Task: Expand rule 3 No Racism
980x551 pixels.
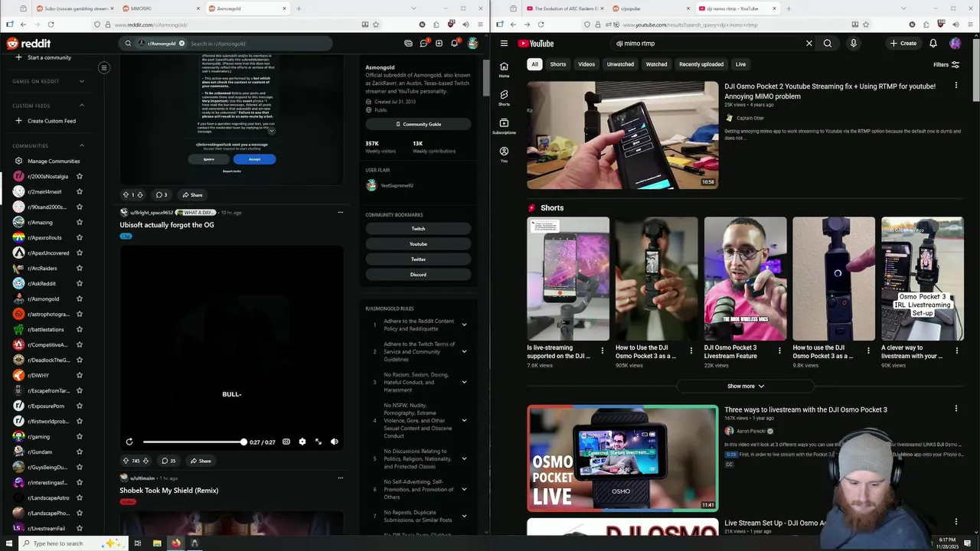Action: [464, 382]
